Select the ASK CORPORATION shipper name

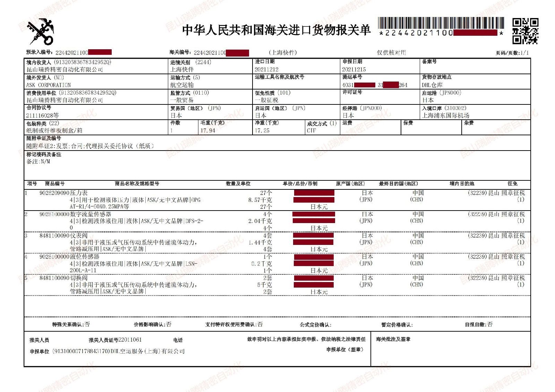point(49,85)
